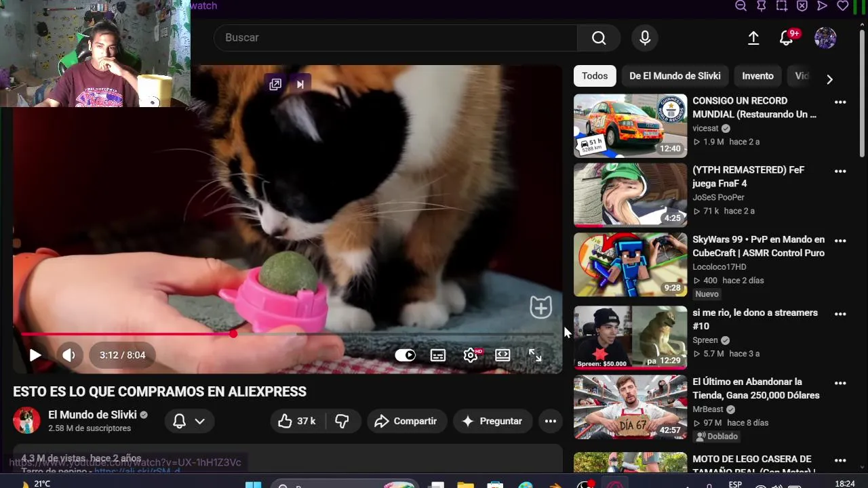Viewport: 868px width, 488px height.
Task: Open the Spreen $50.000 thumbnail
Action: (630, 338)
